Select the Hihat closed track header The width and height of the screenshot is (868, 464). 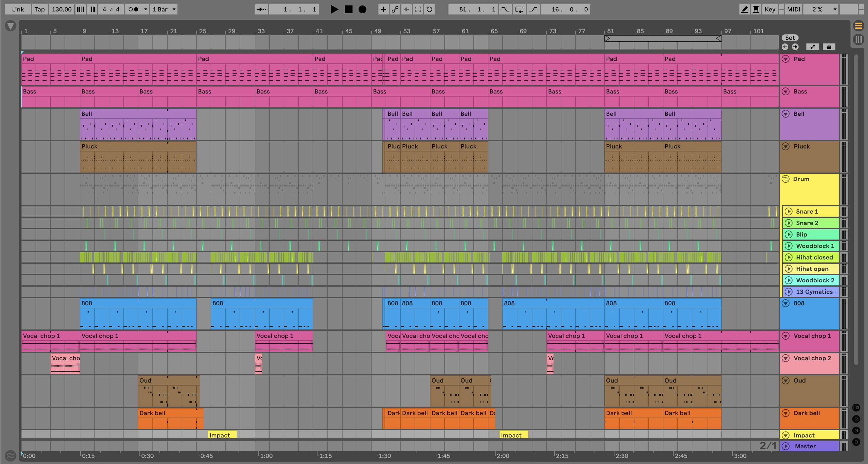point(814,257)
